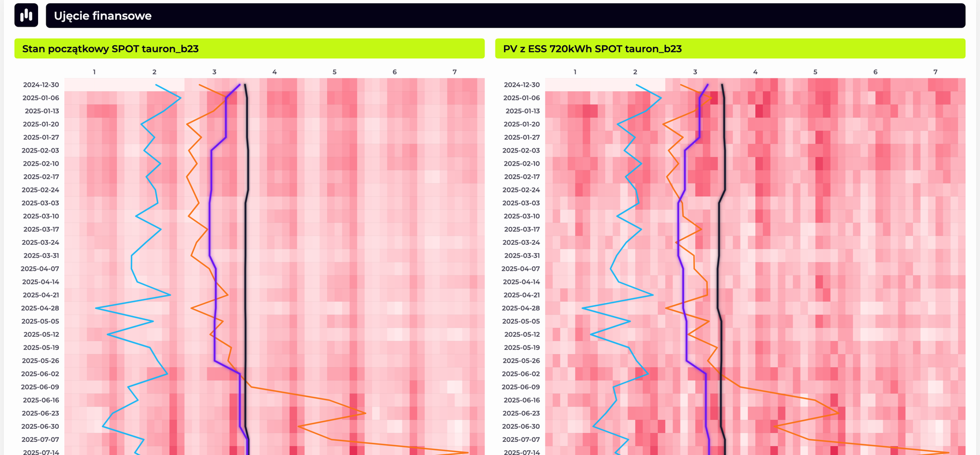Click date 2025-04-07 in Stan początkowy heatmap
The image size is (980, 455).
tap(40, 269)
